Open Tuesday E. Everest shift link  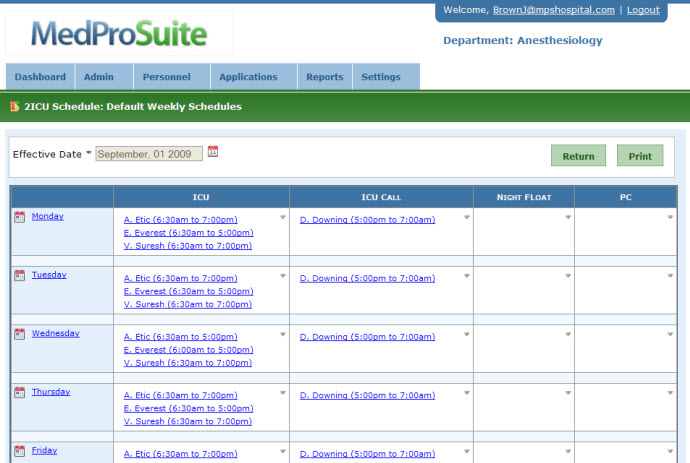(188, 291)
